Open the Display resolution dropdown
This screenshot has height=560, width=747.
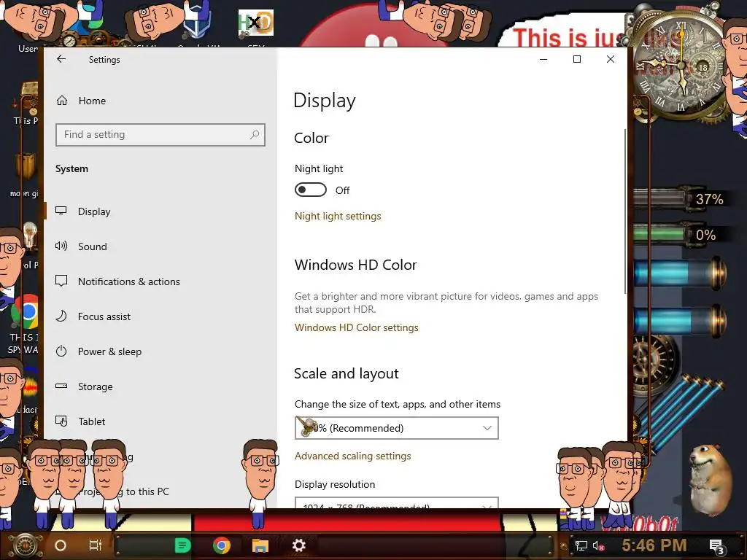tap(396, 503)
